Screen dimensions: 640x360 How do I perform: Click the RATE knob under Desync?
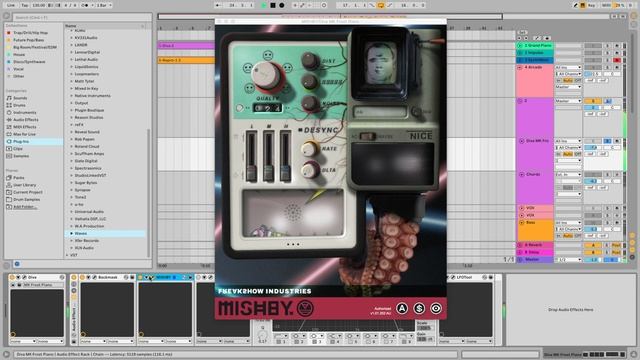(x=310, y=149)
